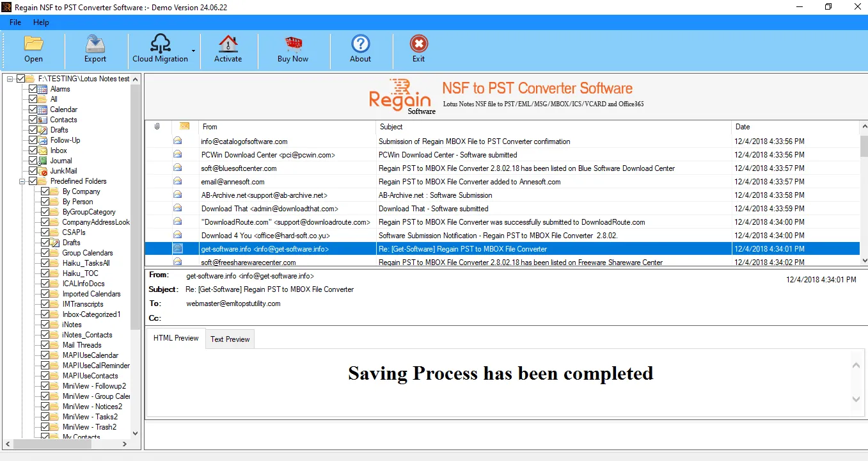This screenshot has width=868, height=461.
Task: Open the Cloud Migration dropdown arrow
Action: point(193,51)
